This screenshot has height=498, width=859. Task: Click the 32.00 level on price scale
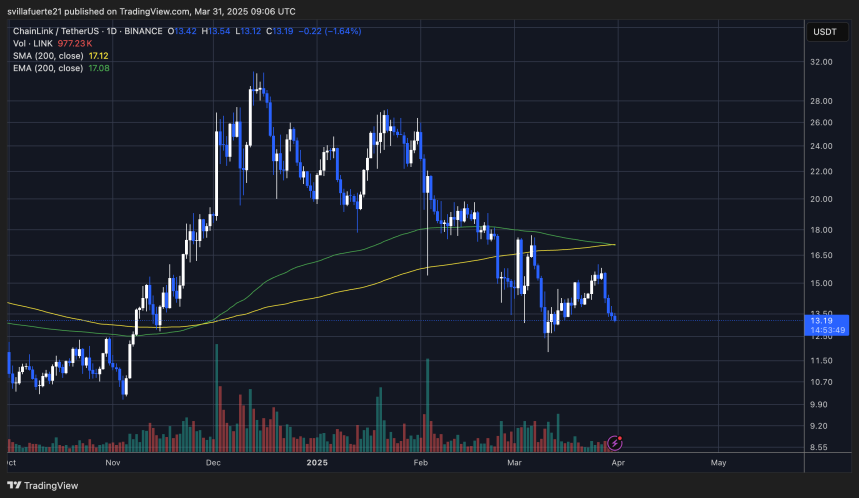[x=822, y=61]
